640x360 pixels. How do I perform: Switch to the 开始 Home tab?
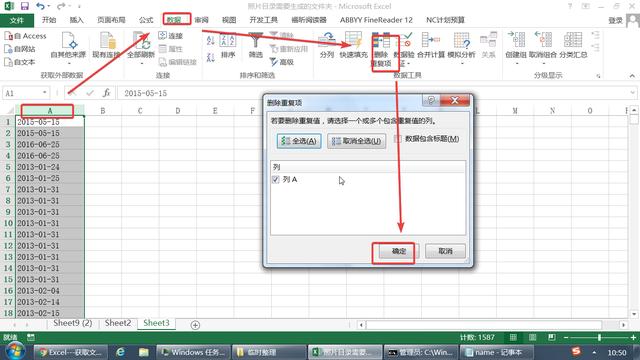click(x=49, y=20)
